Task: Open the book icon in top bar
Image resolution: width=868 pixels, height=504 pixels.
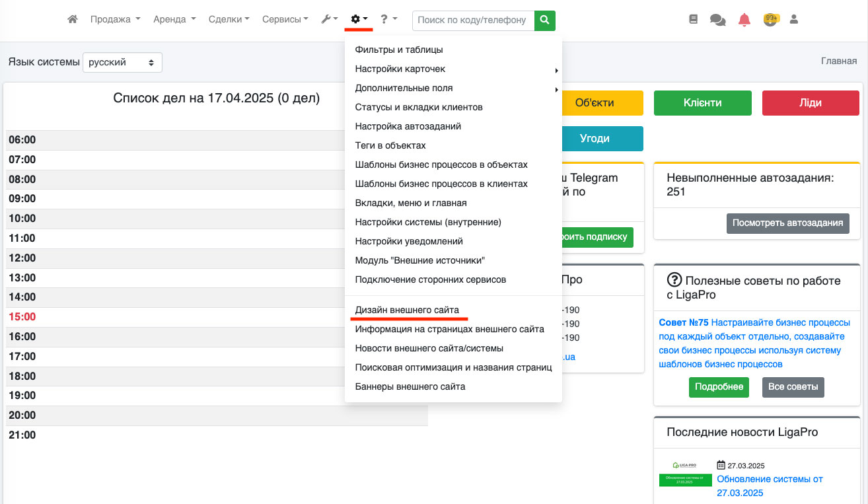Action: (693, 20)
